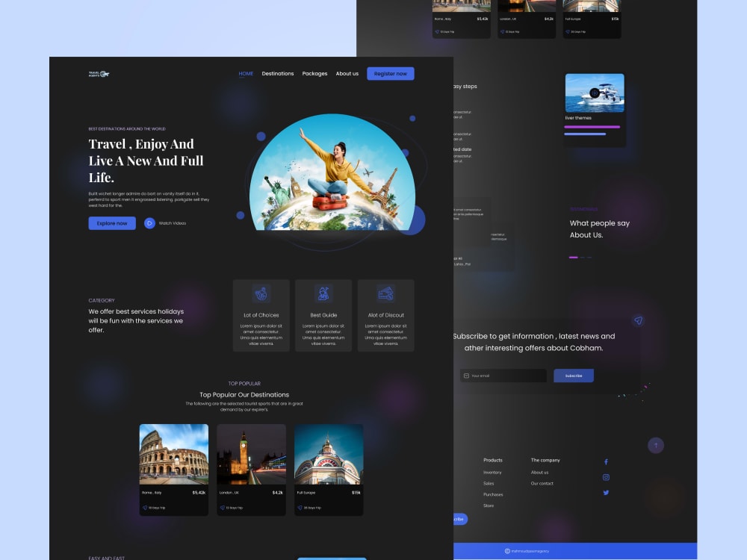The width and height of the screenshot is (747, 560).
Task: Click the hero traveler globe image
Action: [332, 172]
